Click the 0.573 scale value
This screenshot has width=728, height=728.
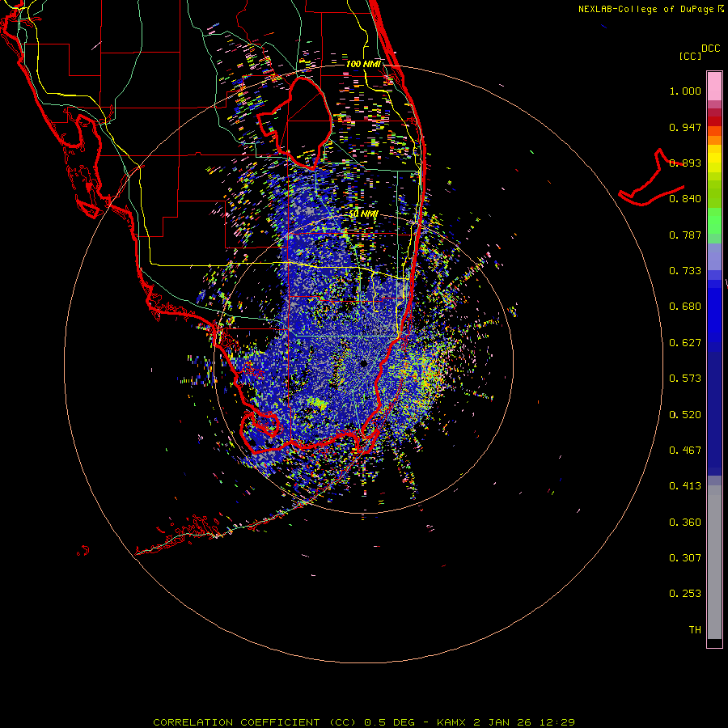(685, 379)
